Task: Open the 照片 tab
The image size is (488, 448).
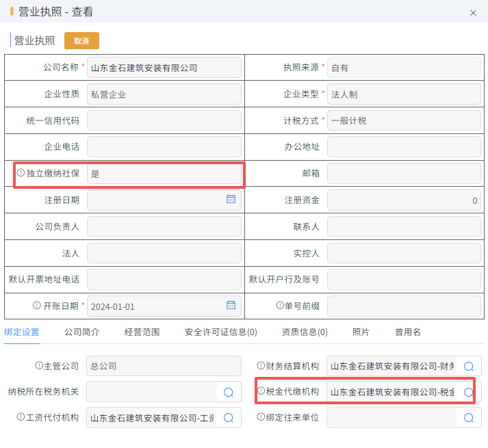Action: (361, 332)
